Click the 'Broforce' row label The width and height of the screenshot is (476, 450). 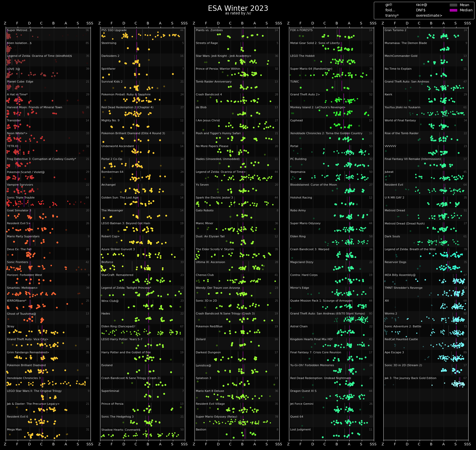tap(107, 262)
